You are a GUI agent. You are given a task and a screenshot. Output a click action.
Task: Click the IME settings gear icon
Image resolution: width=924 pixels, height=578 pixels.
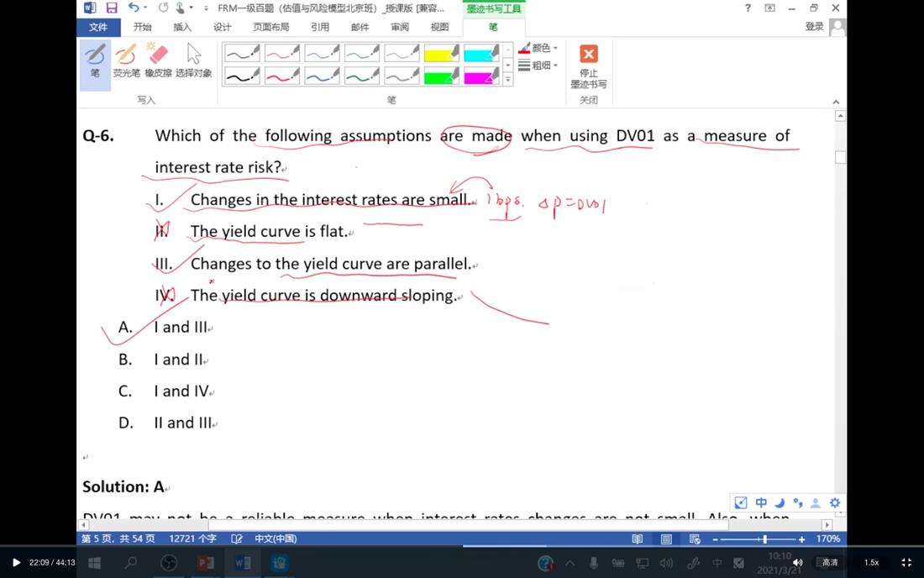tap(835, 502)
